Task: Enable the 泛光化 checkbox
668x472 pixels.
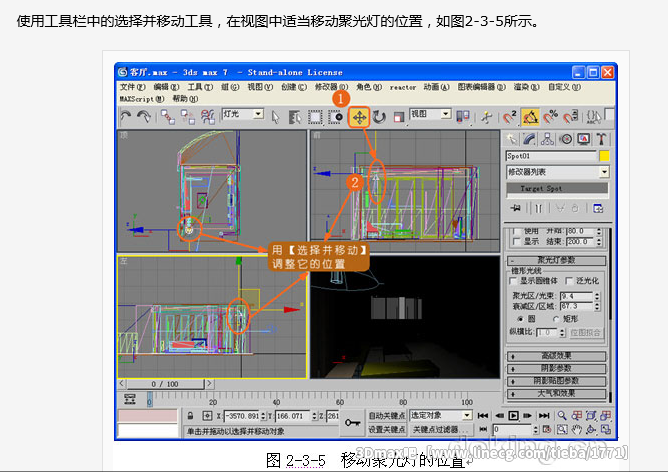Action: point(569,281)
